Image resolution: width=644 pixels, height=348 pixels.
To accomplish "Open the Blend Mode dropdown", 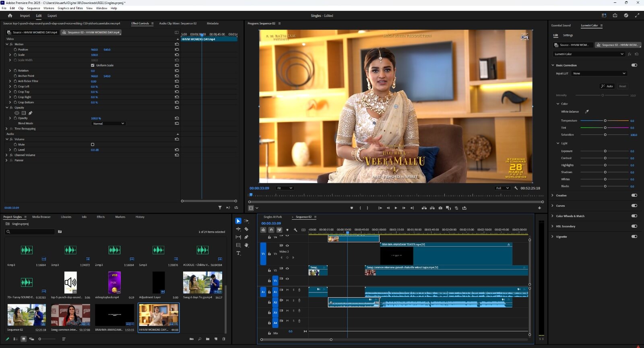I will (x=109, y=124).
